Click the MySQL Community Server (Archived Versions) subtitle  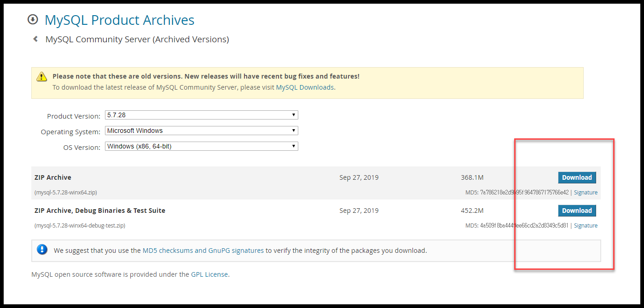click(137, 39)
